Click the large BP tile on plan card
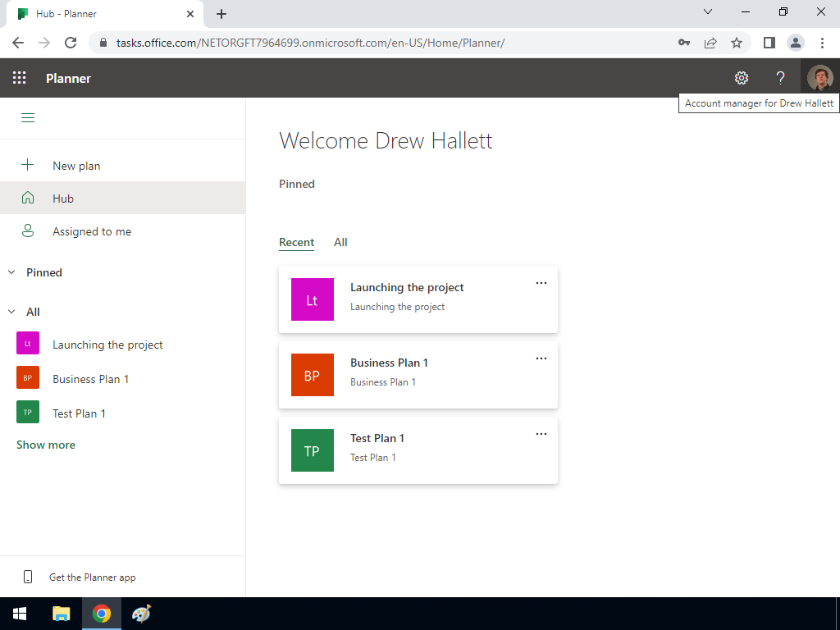 pos(313,375)
